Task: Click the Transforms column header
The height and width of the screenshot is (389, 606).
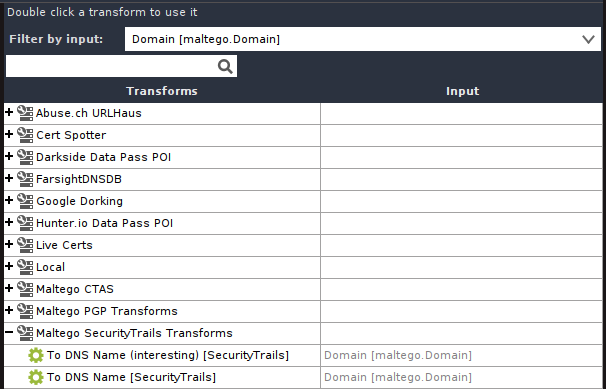Action: 162,91
